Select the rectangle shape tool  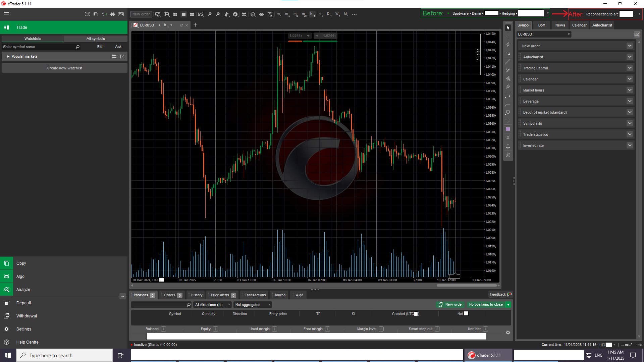point(508,104)
